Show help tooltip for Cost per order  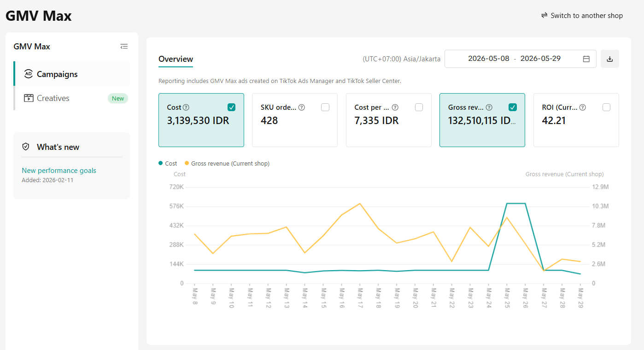(395, 107)
